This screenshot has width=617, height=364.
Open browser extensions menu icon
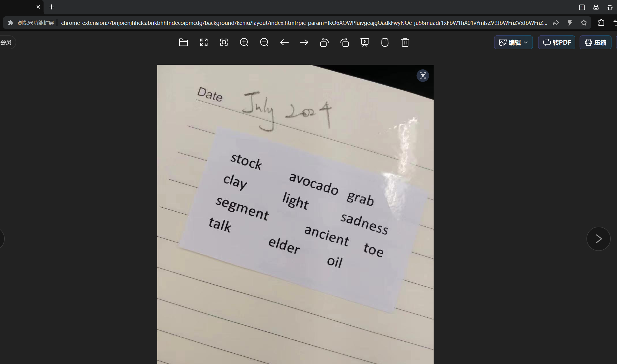[601, 23]
